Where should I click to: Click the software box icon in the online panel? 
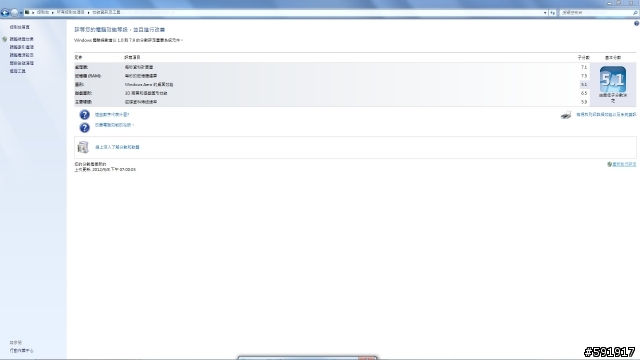point(83,147)
